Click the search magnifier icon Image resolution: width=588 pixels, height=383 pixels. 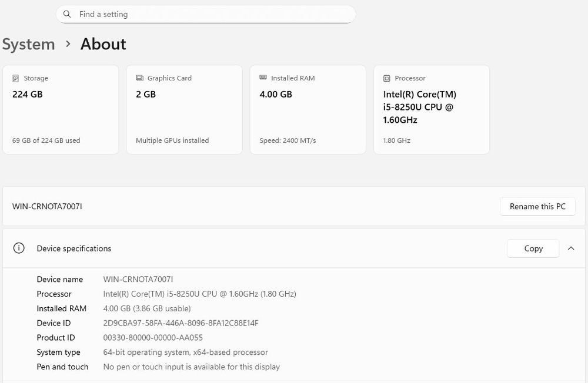(68, 14)
